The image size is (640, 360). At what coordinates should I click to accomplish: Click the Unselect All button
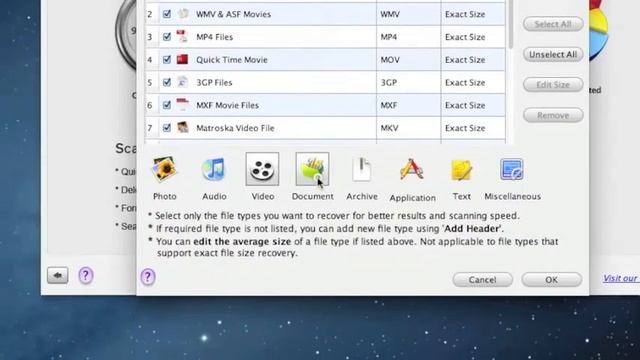[553, 54]
